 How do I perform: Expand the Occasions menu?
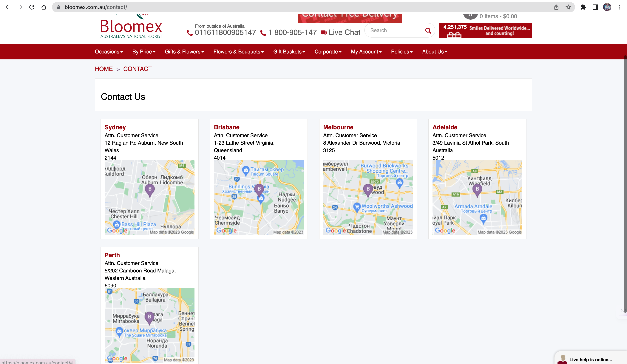click(x=109, y=52)
